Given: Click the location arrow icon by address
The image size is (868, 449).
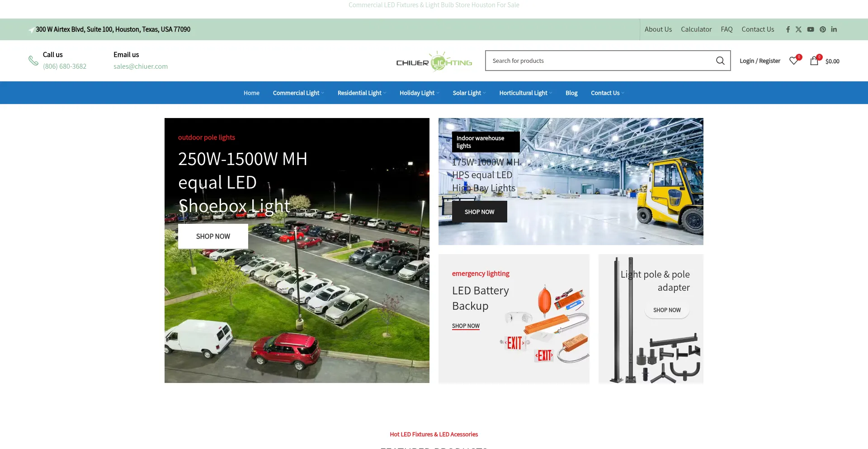Looking at the screenshot, I should pos(31,30).
